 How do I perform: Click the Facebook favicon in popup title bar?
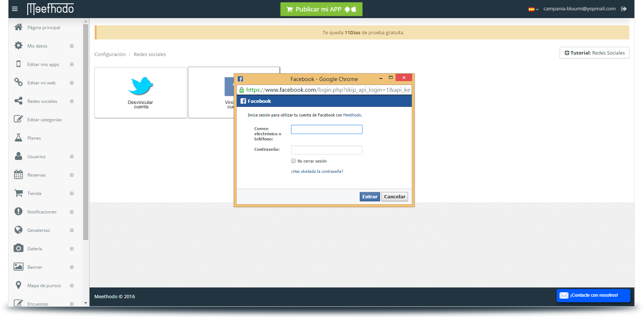coord(240,79)
